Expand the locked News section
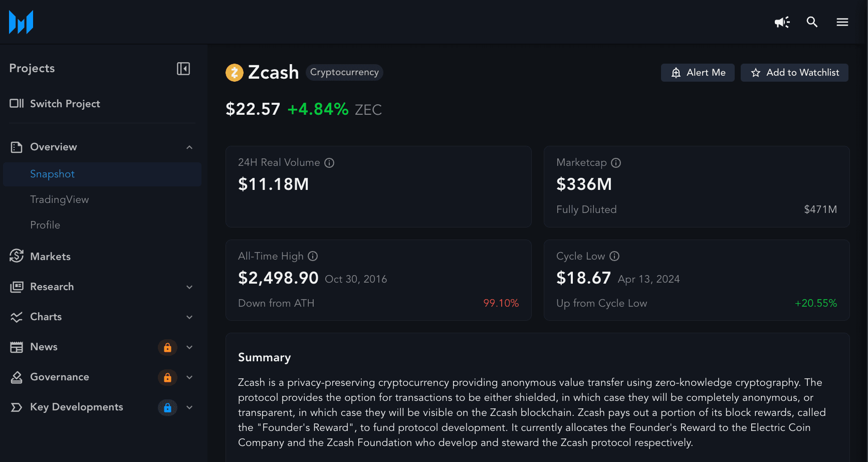Screen dimensions: 868x462 [x=189, y=347]
